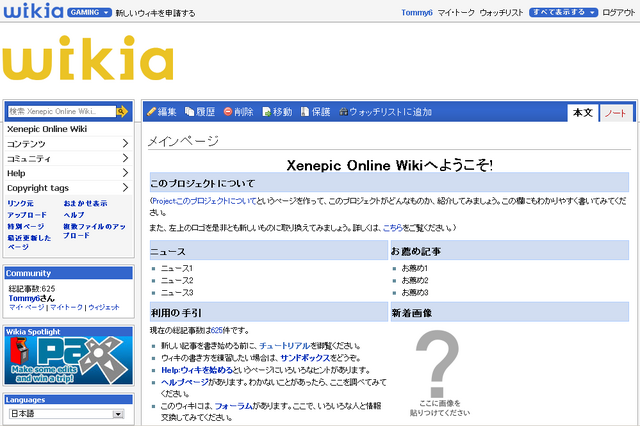The width and height of the screenshot is (640, 426).
Task: Open the リンク元 sidebar link
Action: [20, 203]
